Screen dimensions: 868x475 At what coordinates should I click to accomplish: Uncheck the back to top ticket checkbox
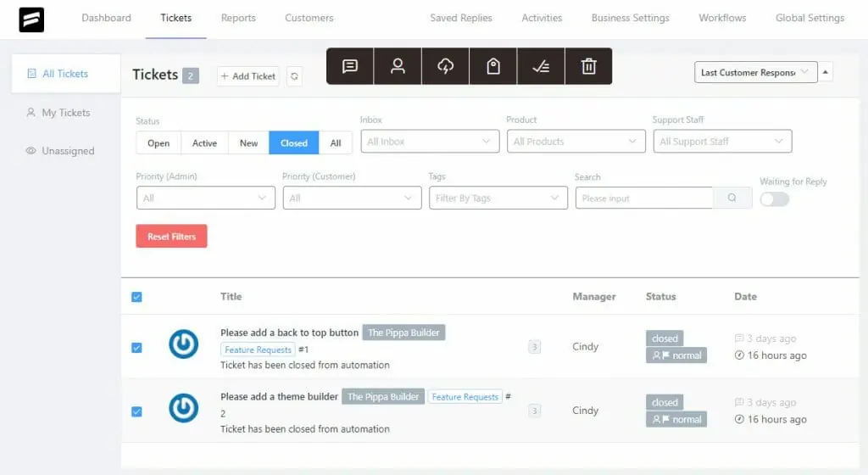(x=136, y=348)
